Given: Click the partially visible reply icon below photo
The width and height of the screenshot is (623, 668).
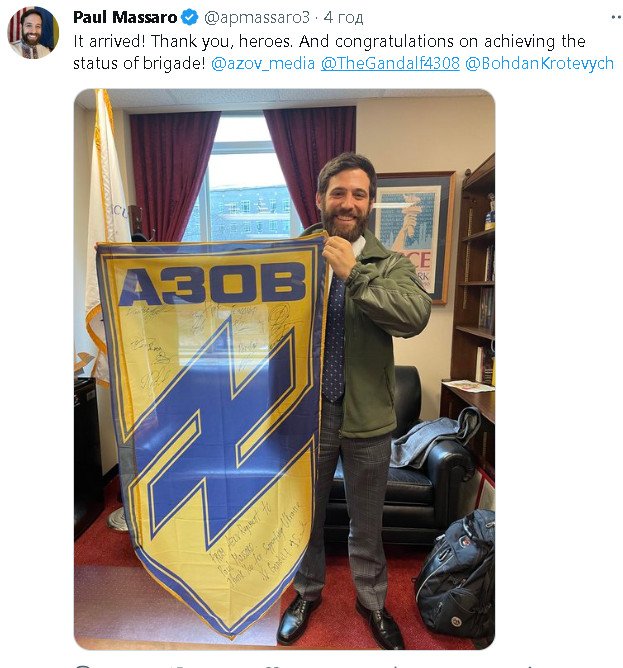Looking at the screenshot, I should point(81,665).
